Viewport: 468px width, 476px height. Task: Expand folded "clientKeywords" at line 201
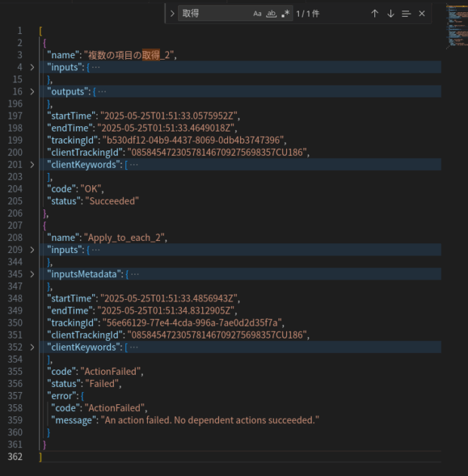(x=32, y=165)
